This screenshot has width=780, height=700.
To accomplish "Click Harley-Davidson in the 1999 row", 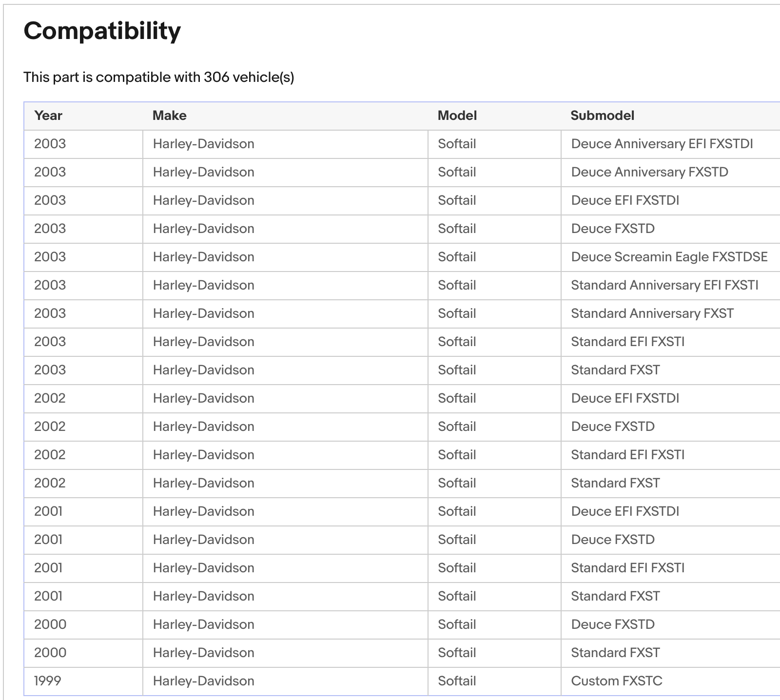I will pos(203,681).
